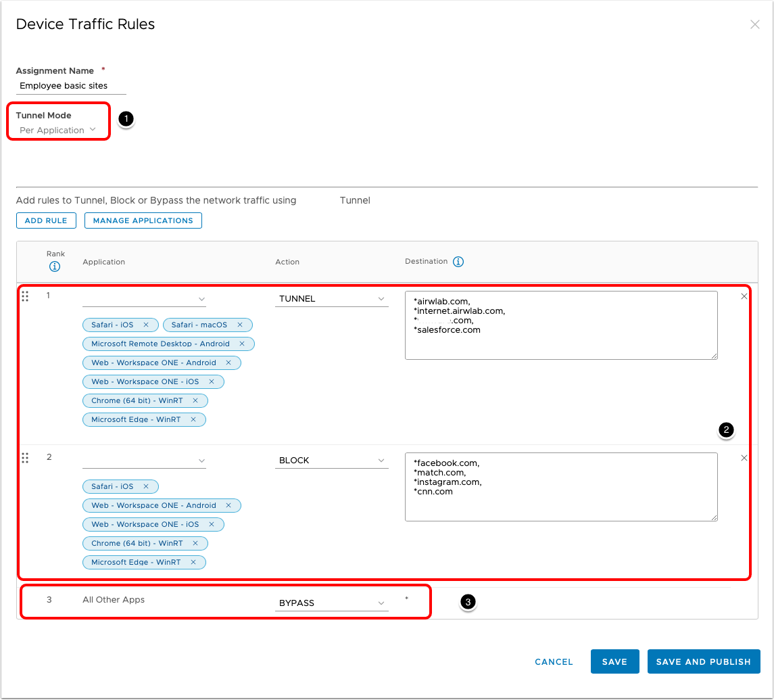Click the Add Rule button
This screenshot has height=700, width=774.
click(x=46, y=220)
